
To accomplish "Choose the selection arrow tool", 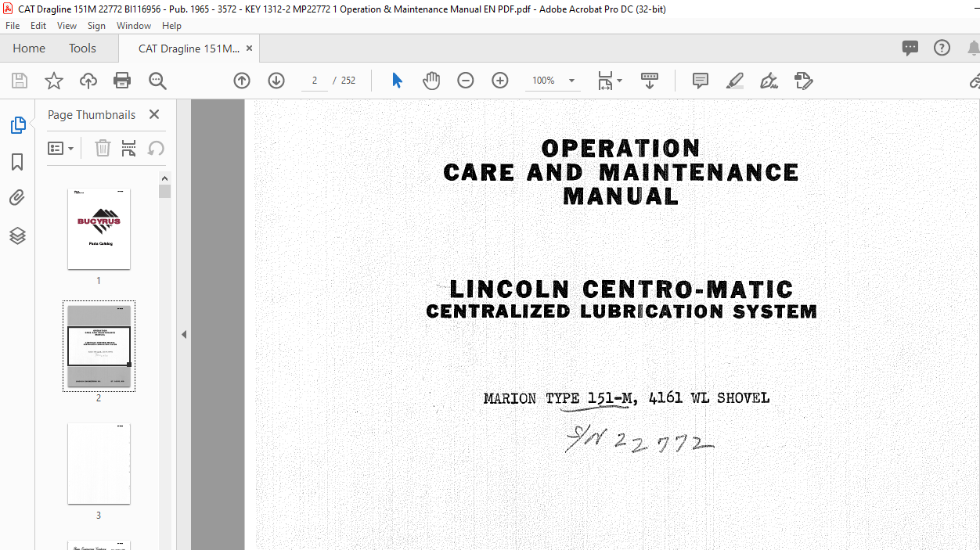I will click(x=397, y=81).
